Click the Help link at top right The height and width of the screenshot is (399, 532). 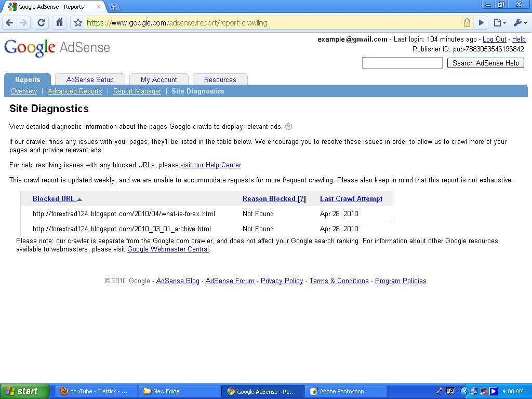coord(519,39)
